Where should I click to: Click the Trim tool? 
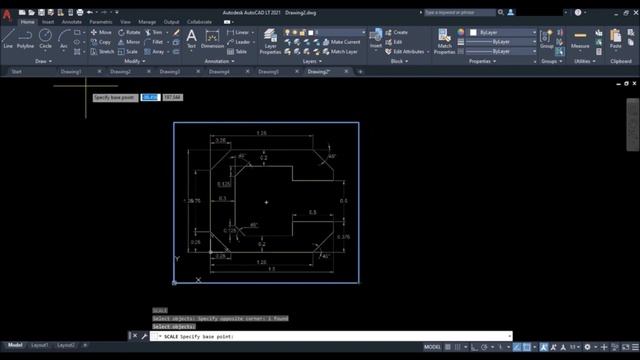click(154, 32)
